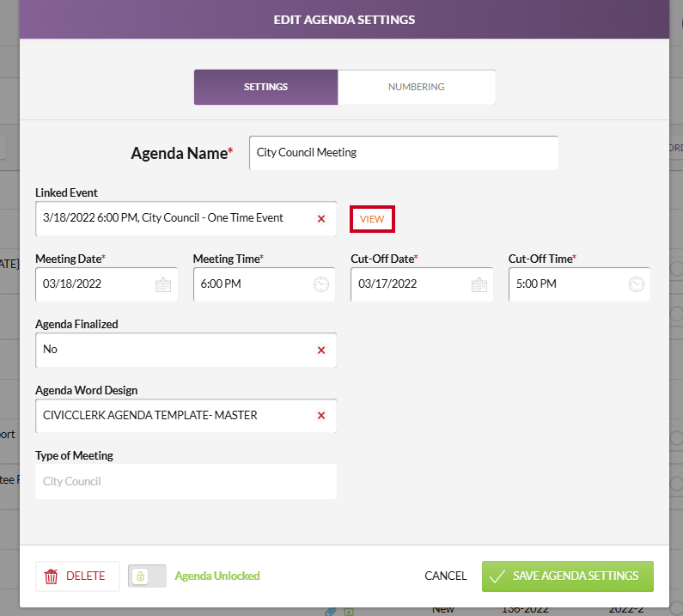Delete this agenda
Image resolution: width=683 pixels, height=616 pixels.
tap(77, 576)
